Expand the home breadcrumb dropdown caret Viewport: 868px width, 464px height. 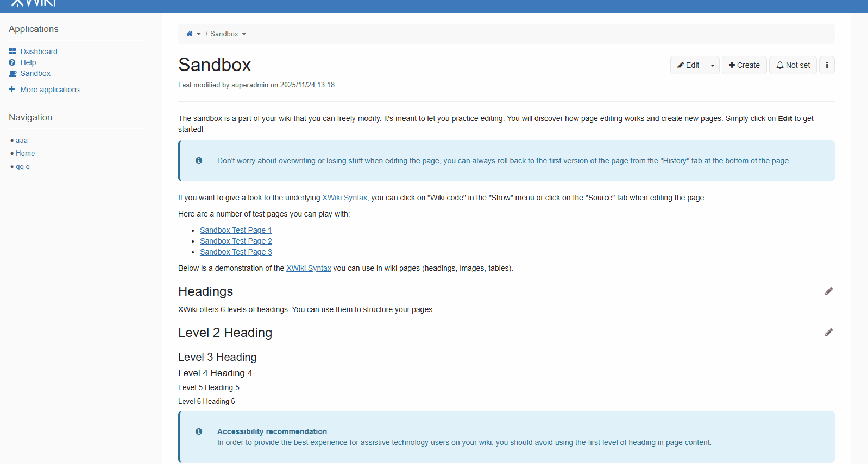[x=199, y=34]
